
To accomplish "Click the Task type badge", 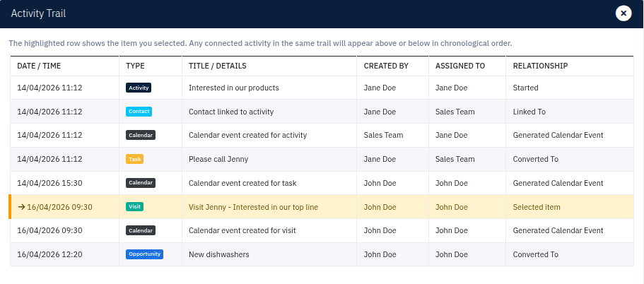I will (135, 159).
